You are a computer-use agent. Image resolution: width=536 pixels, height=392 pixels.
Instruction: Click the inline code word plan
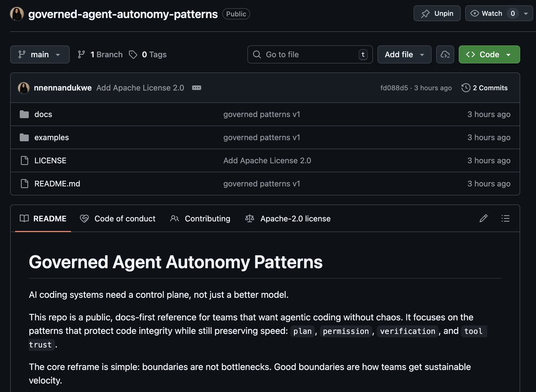pyautogui.click(x=303, y=331)
